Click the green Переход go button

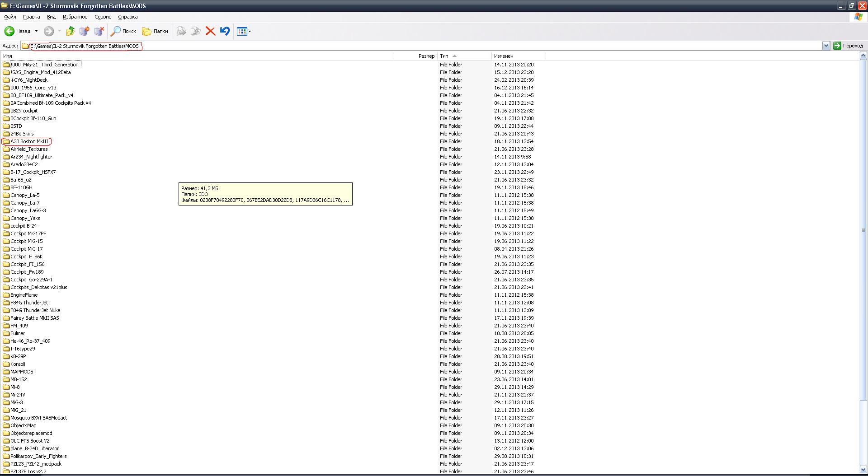(848, 46)
